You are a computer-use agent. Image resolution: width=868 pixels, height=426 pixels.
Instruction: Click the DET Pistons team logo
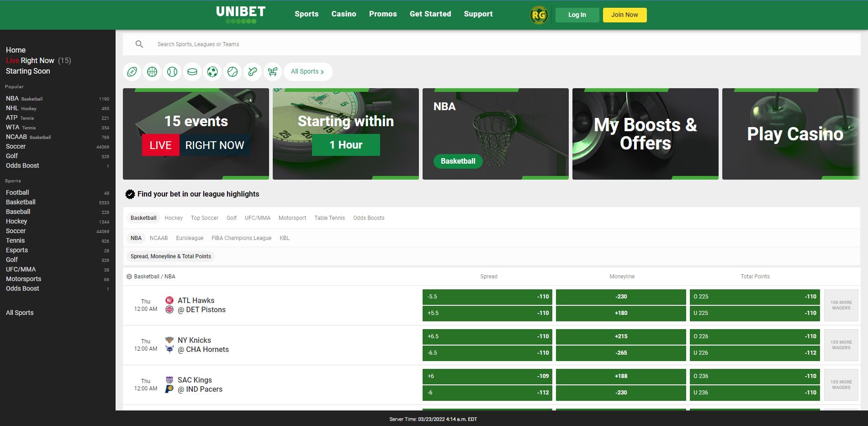tap(169, 309)
